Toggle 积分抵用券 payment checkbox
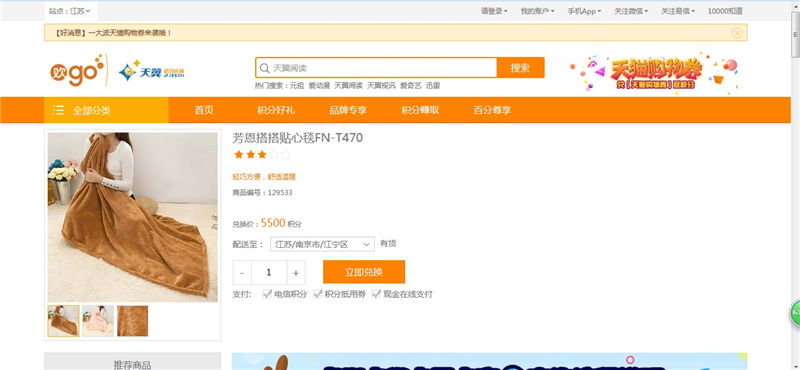800x370 pixels. click(317, 294)
